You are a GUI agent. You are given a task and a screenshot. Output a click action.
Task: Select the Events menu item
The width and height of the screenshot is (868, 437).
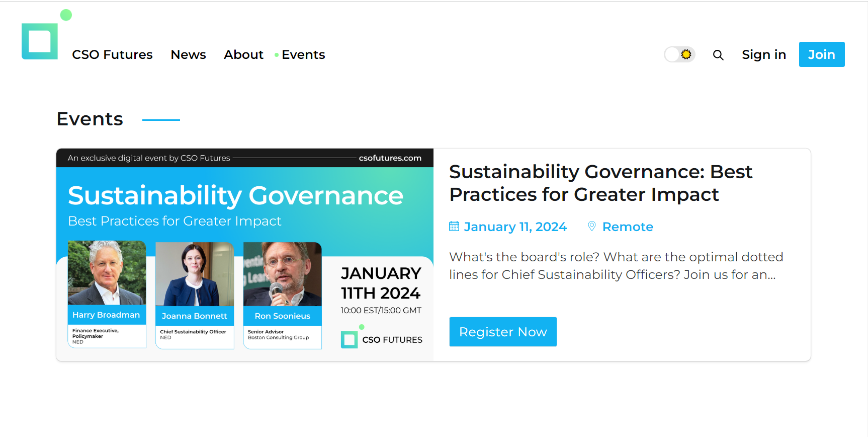coord(303,55)
